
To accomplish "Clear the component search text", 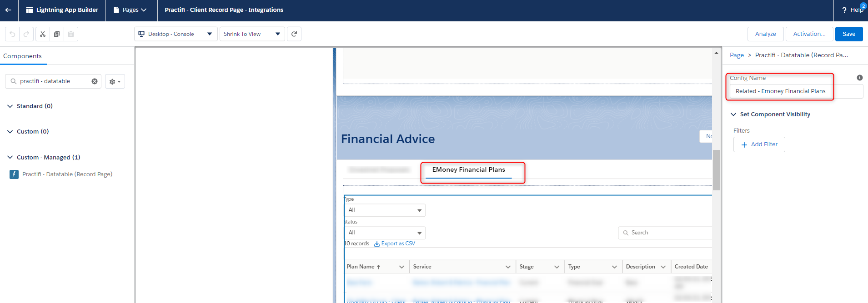I will click(95, 81).
